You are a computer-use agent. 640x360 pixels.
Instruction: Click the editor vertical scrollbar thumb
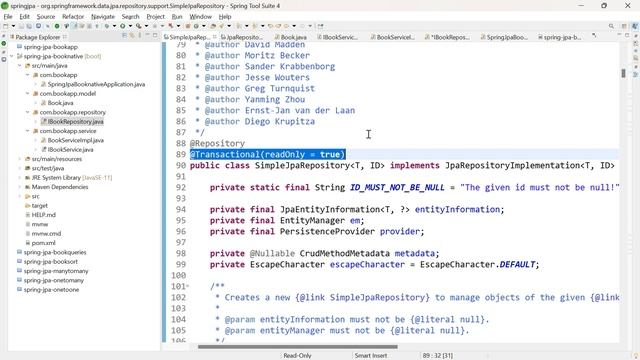pyautogui.click(x=623, y=73)
